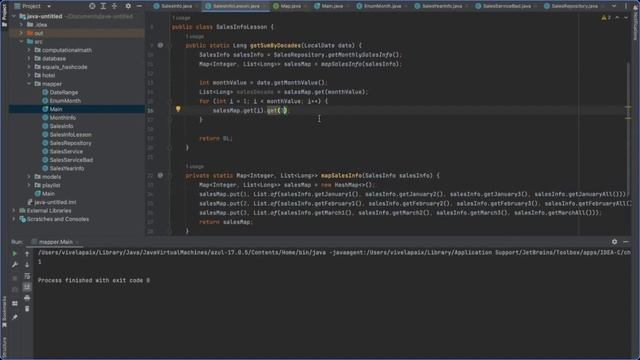Click gutter icon beside mapSalesInfo method
640x360 pixels.
[x=160, y=175]
